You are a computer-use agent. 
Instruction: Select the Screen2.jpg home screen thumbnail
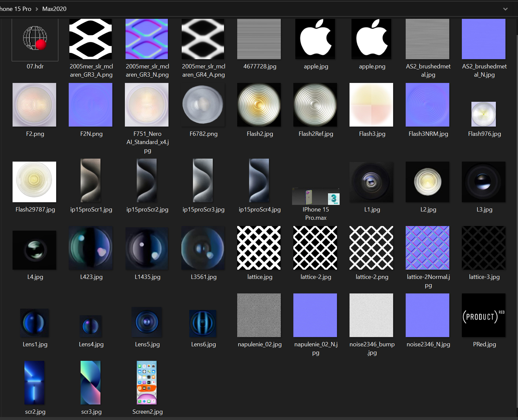click(x=147, y=383)
